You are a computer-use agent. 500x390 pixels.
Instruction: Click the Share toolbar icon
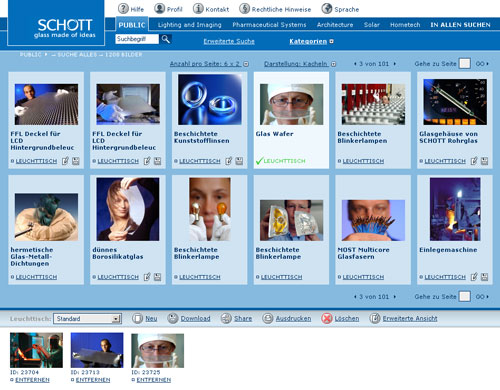226,318
